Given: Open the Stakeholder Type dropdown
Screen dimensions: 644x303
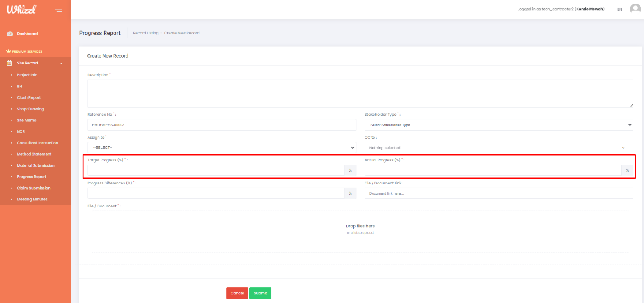Looking at the screenshot, I should click(x=499, y=125).
